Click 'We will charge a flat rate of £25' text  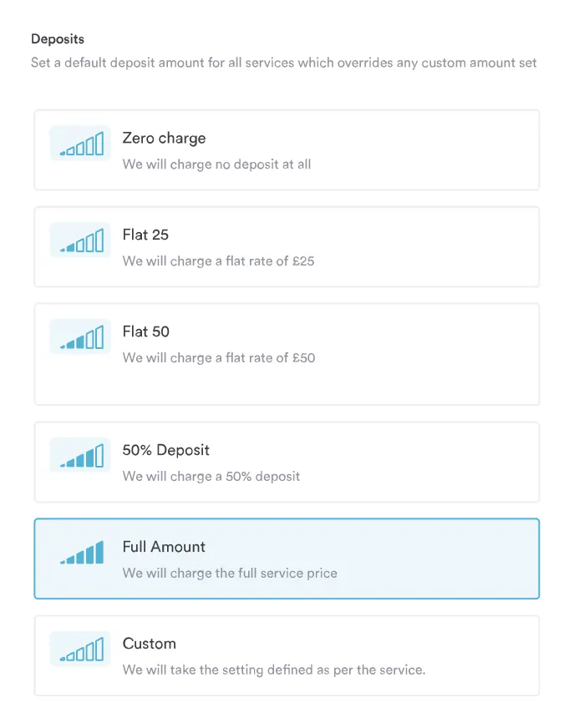point(219,260)
